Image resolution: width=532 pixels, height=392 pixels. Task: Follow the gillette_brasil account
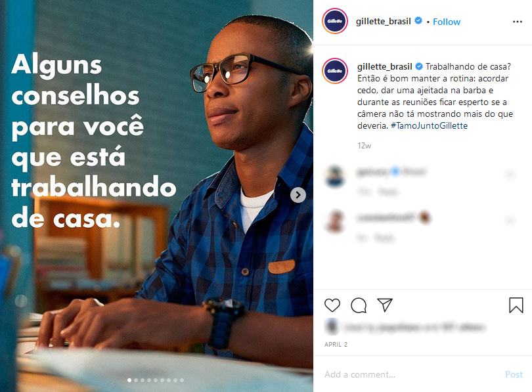[447, 22]
